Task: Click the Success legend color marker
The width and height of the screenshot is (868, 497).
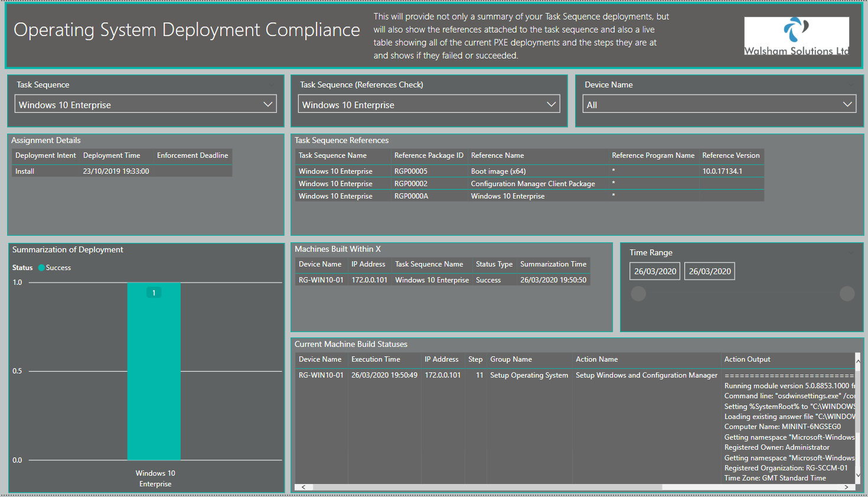Action: [41, 268]
